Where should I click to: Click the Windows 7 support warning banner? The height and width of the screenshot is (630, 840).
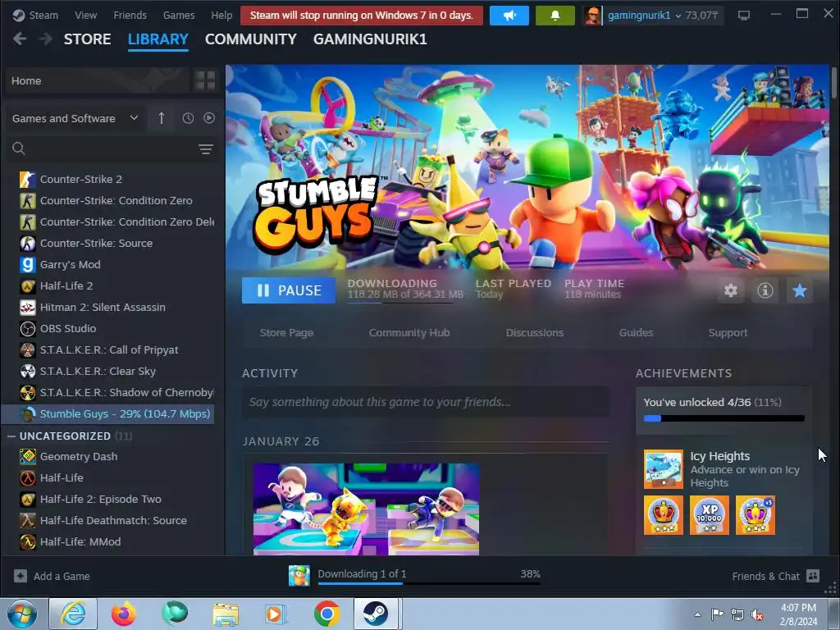pyautogui.click(x=362, y=16)
